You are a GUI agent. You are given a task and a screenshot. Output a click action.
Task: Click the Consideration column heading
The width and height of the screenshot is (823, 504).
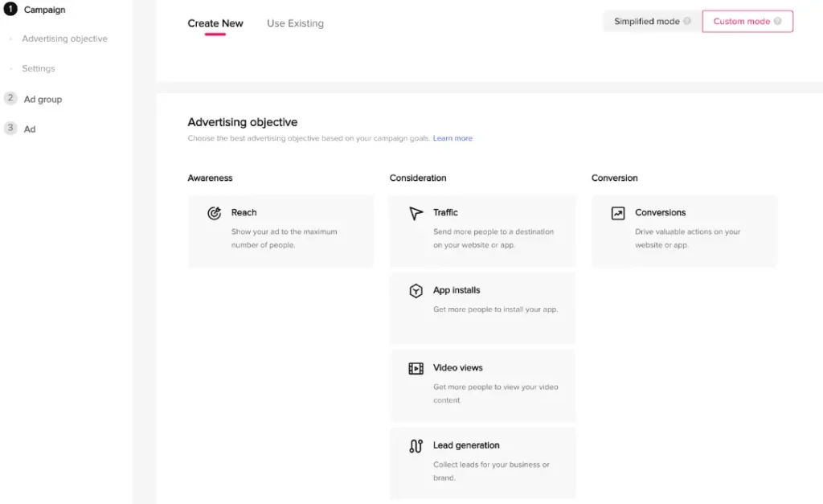click(418, 178)
